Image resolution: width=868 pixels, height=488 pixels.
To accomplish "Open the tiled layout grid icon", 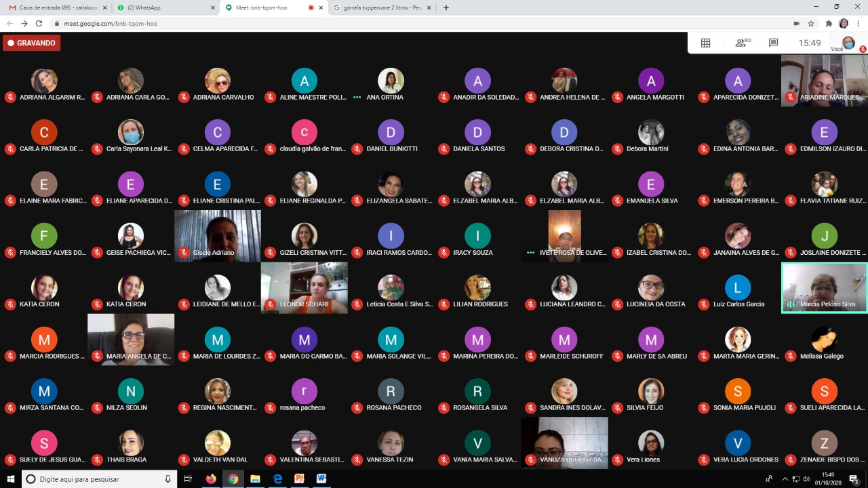I will [x=705, y=43].
